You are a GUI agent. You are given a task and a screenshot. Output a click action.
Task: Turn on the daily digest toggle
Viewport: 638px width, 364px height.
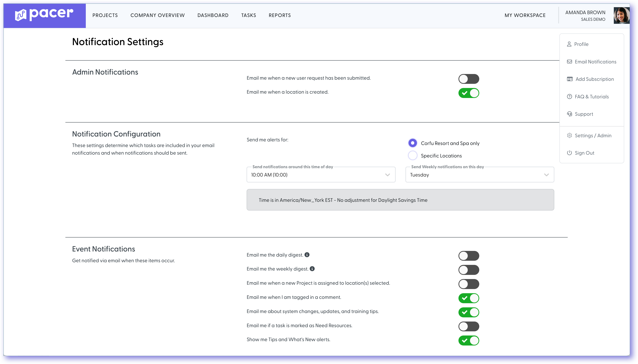[x=469, y=256]
